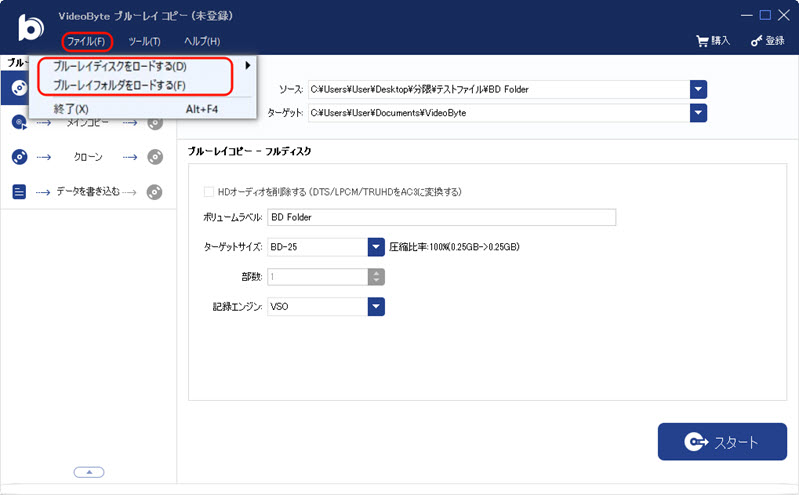Click the ターゲット path field
Image resolution: width=799 pixels, height=495 pixels.
pyautogui.click(x=499, y=113)
